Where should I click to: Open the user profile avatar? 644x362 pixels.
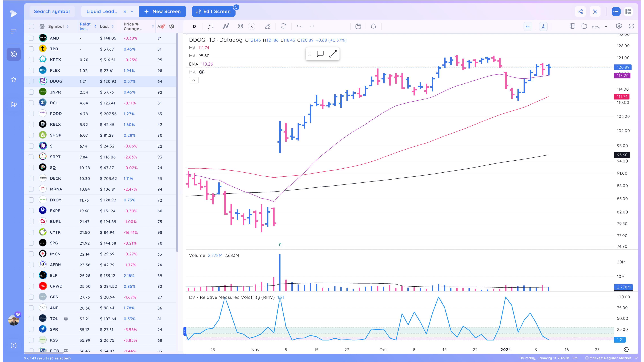[x=14, y=320]
